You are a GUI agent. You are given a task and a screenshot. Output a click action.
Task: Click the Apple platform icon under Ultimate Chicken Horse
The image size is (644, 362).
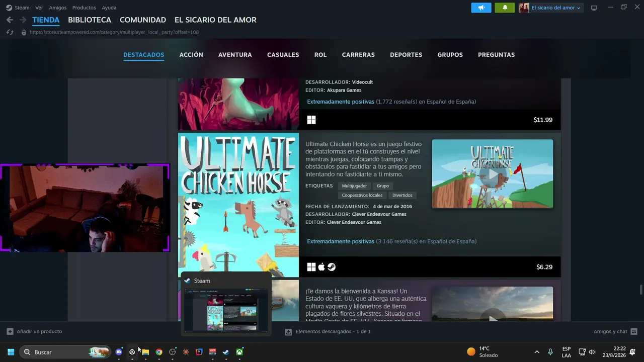[321, 267]
